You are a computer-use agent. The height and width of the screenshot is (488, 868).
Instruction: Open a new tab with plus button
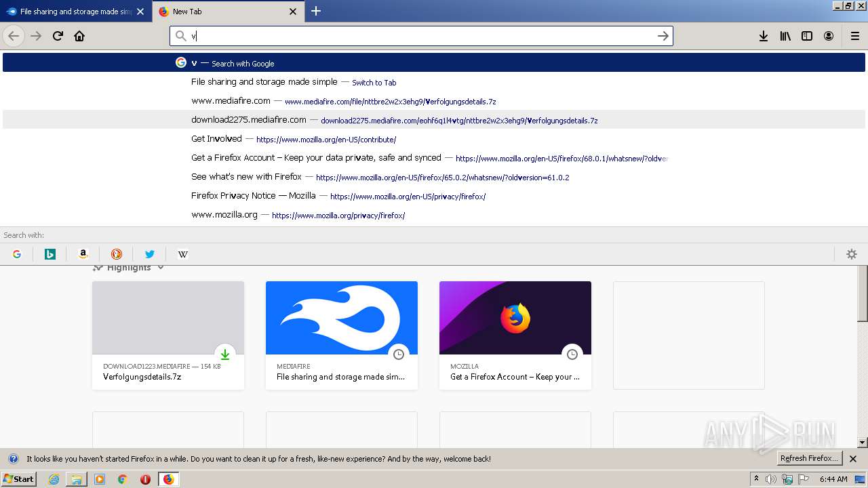316,11
